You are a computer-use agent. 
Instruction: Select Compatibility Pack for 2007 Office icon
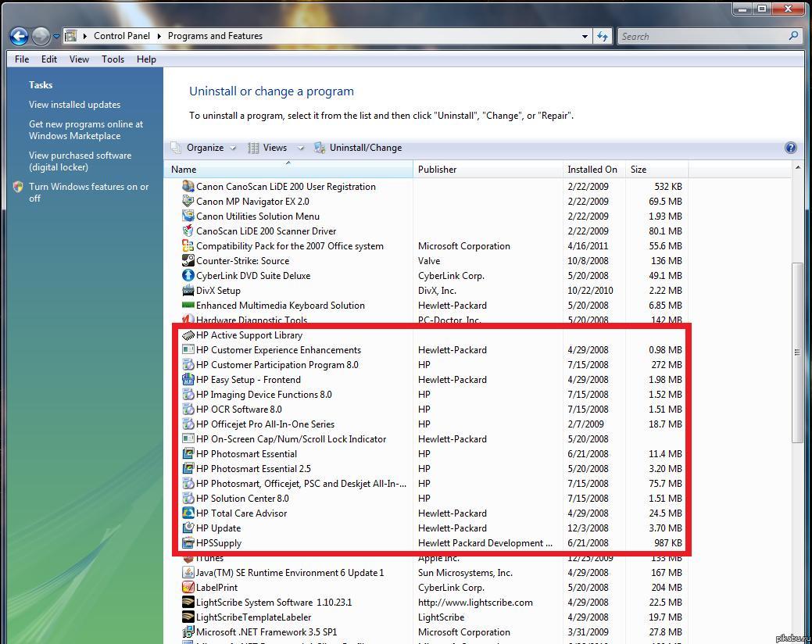pyautogui.click(x=188, y=245)
